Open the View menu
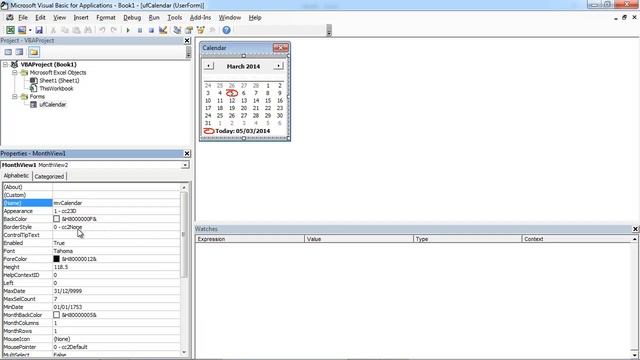 click(59, 18)
